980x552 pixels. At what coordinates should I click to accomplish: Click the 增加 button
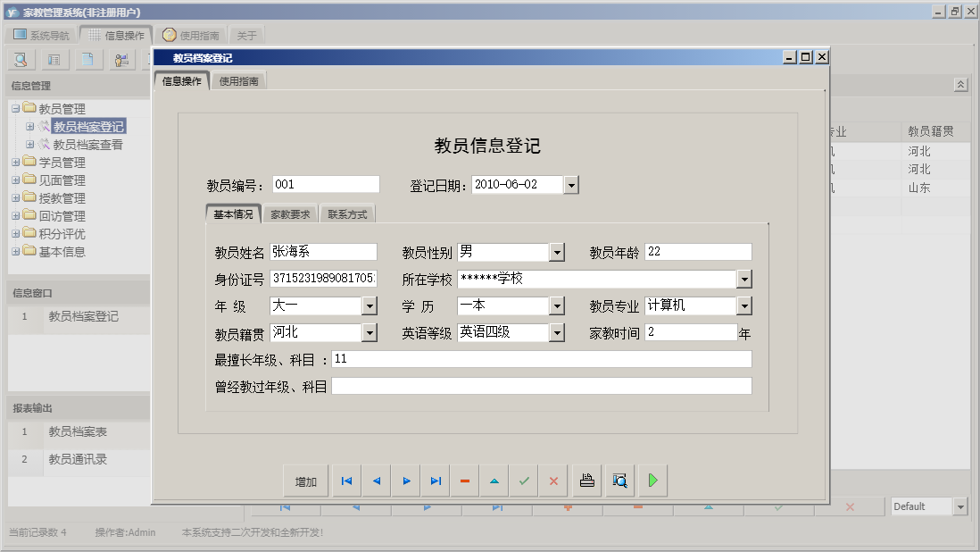tap(306, 481)
